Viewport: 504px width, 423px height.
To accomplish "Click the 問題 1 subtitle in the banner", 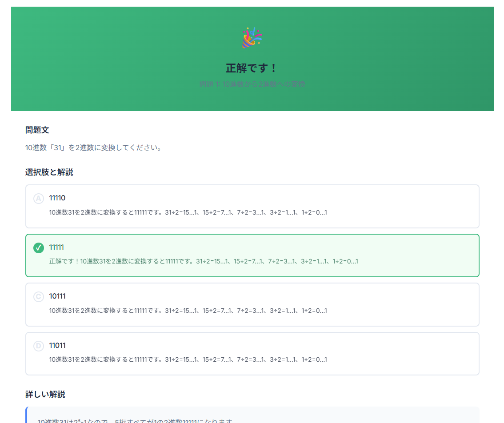I will point(252,84).
